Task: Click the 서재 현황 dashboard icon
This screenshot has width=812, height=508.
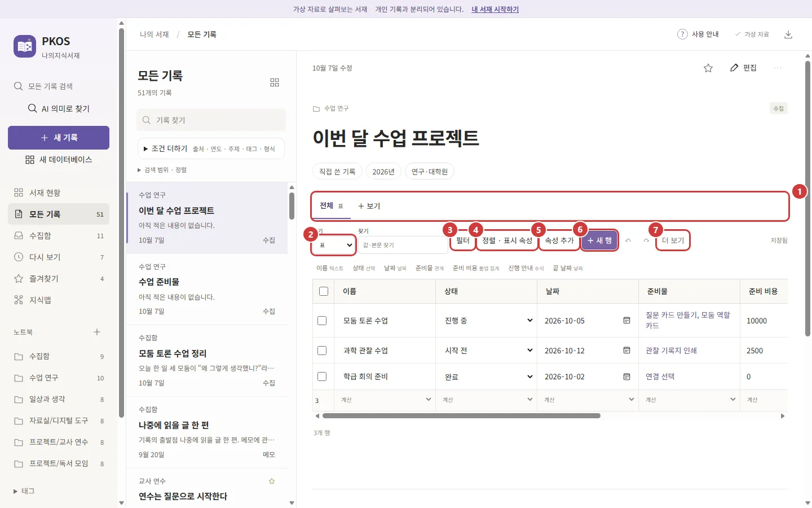Action: [x=19, y=192]
